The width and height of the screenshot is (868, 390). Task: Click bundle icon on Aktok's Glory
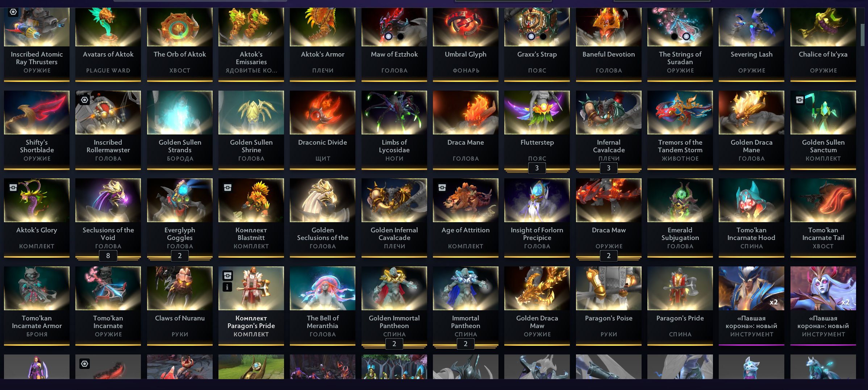point(13,187)
